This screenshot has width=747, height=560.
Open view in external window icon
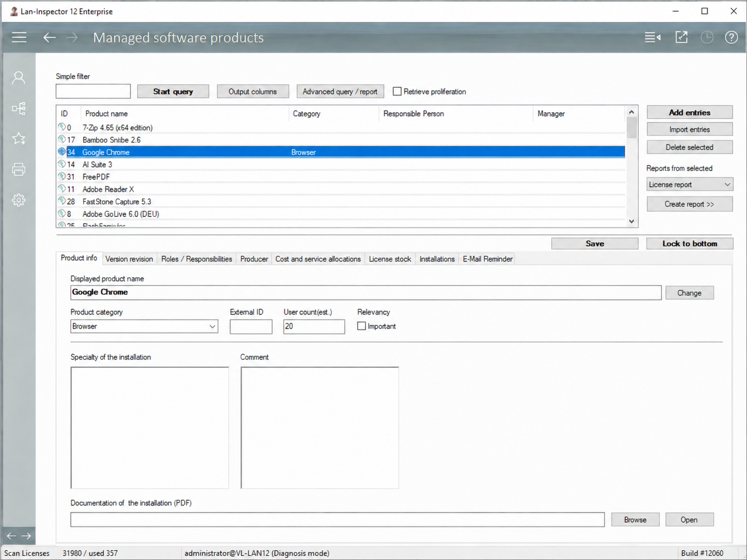pyautogui.click(x=681, y=37)
